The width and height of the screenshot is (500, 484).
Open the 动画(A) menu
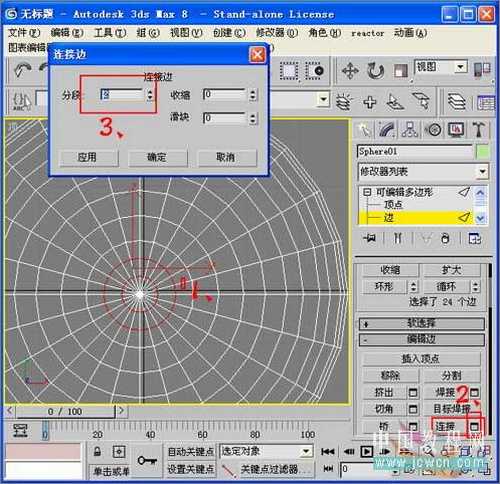pyautogui.click(x=410, y=33)
